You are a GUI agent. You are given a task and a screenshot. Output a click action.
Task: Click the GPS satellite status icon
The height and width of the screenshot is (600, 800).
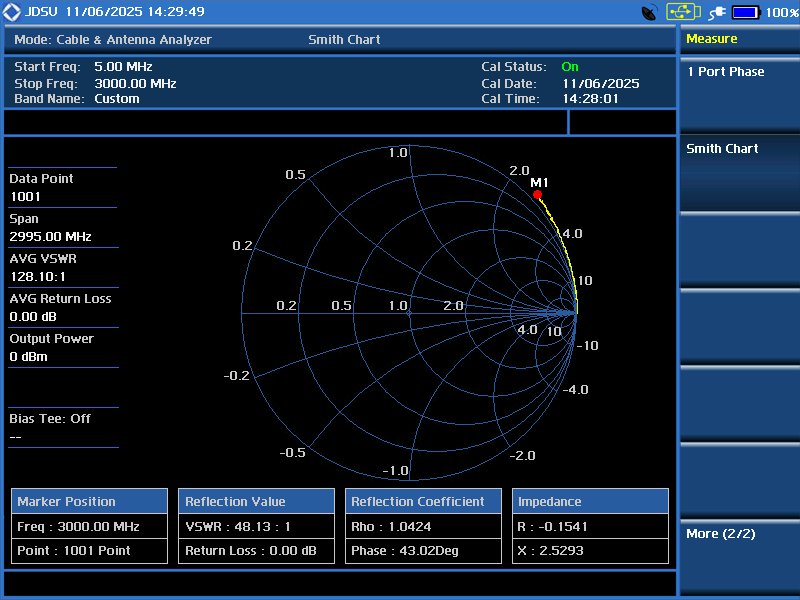coord(649,12)
